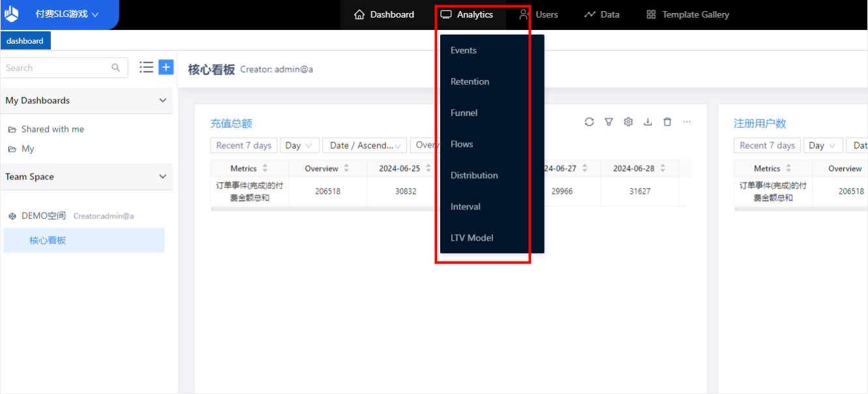Screen dimensions: 868x394
Task: Open the filter icon on 充值总额 card
Action: tap(608, 122)
